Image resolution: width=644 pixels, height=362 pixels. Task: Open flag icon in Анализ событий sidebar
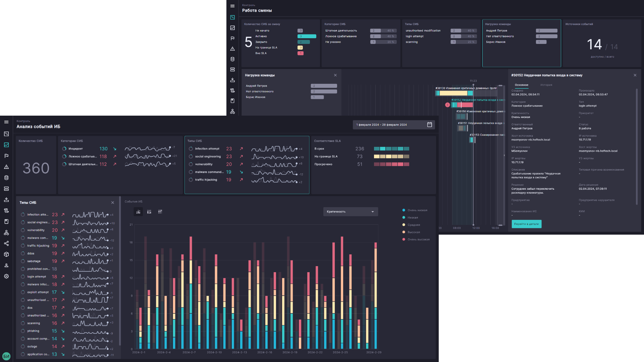click(x=6, y=156)
